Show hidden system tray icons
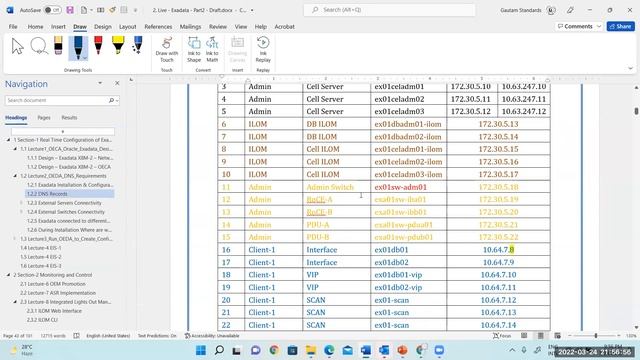The width and height of the screenshot is (640, 360). [512, 350]
